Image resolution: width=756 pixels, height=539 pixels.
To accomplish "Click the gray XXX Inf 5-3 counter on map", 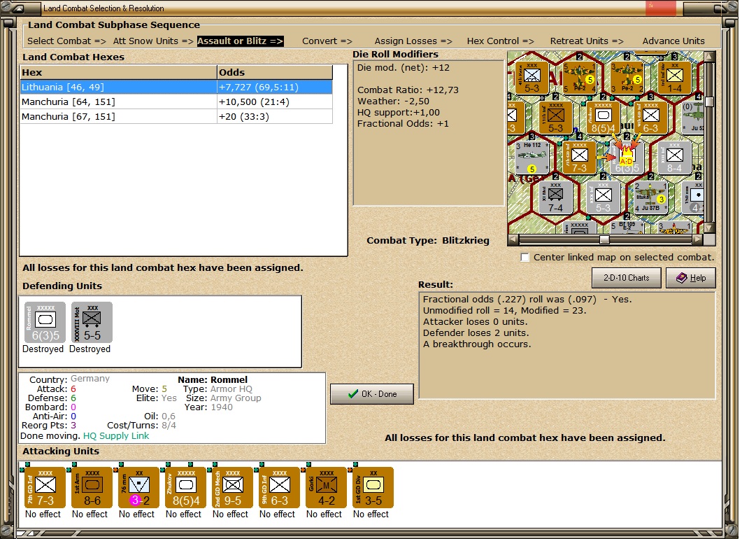I will pos(603,197).
